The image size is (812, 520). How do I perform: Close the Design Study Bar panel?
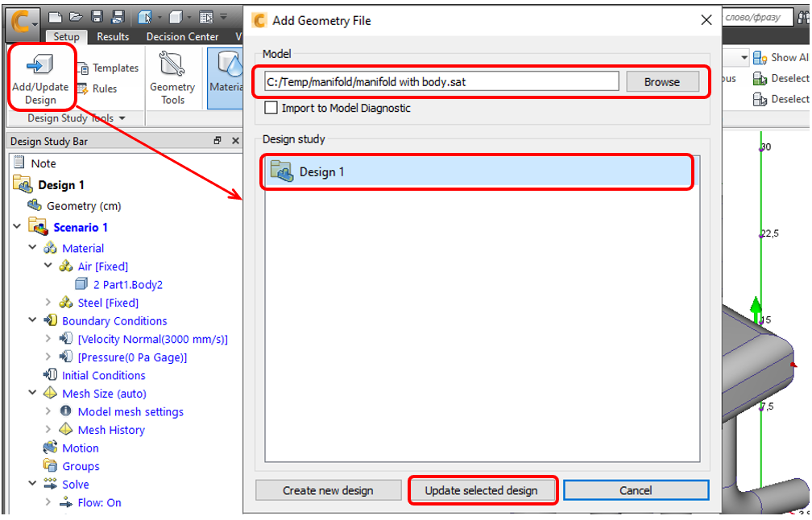coord(235,141)
